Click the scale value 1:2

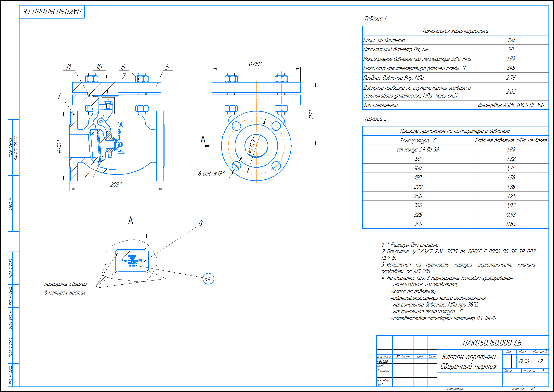[540, 361]
